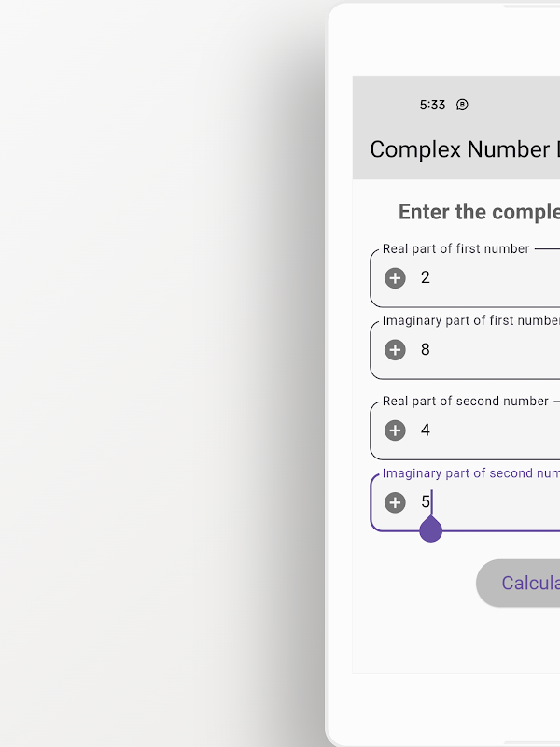Image resolution: width=560 pixels, height=747 pixels.
Task: Click the 'Enter the complex' heading text
Action: tap(478, 212)
